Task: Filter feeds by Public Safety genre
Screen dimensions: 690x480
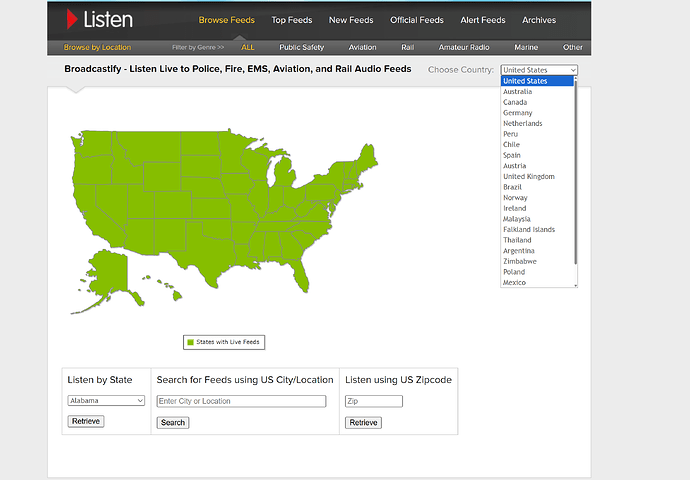Action: (302, 47)
